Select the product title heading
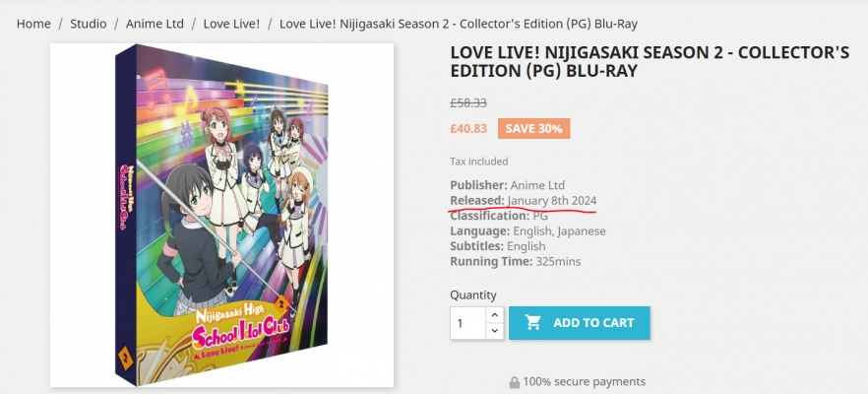The height and width of the screenshot is (394, 868). 650,62
